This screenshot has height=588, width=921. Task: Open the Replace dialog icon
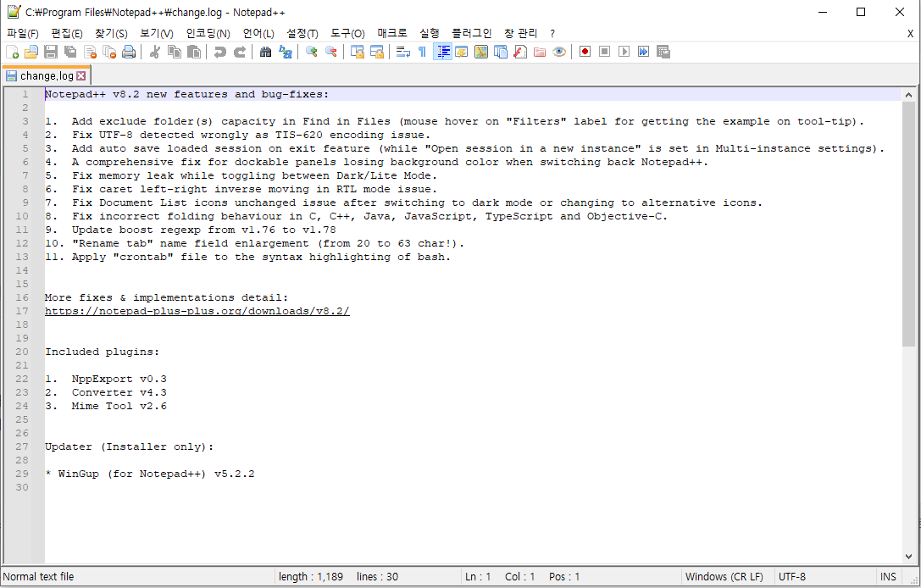click(286, 52)
